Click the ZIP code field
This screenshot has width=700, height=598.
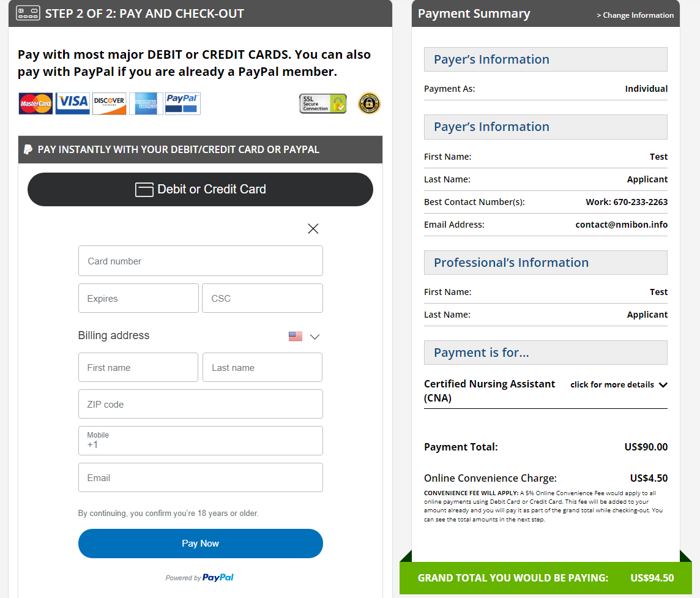200,404
